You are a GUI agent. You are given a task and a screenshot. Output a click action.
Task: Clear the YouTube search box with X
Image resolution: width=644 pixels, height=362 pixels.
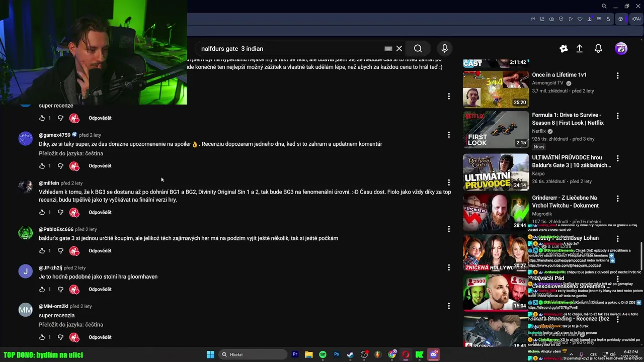tap(399, 49)
